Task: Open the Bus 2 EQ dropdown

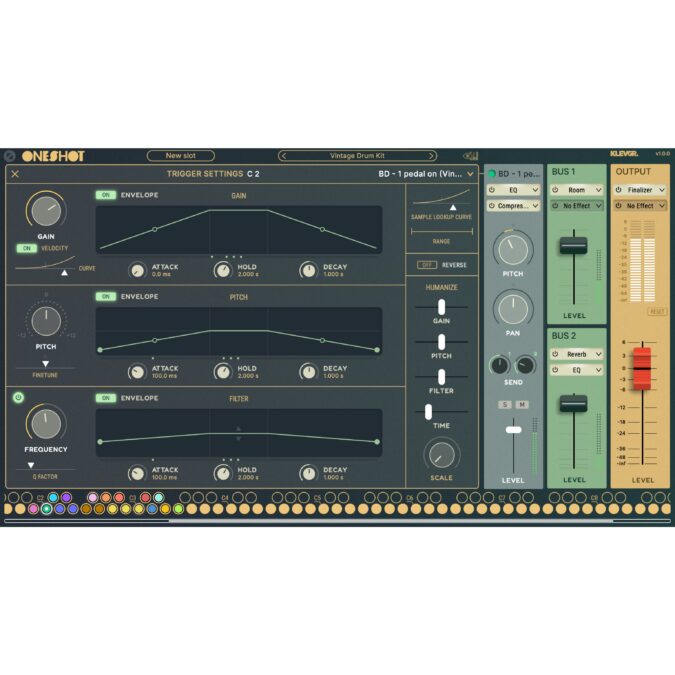Action: pyautogui.click(x=598, y=370)
